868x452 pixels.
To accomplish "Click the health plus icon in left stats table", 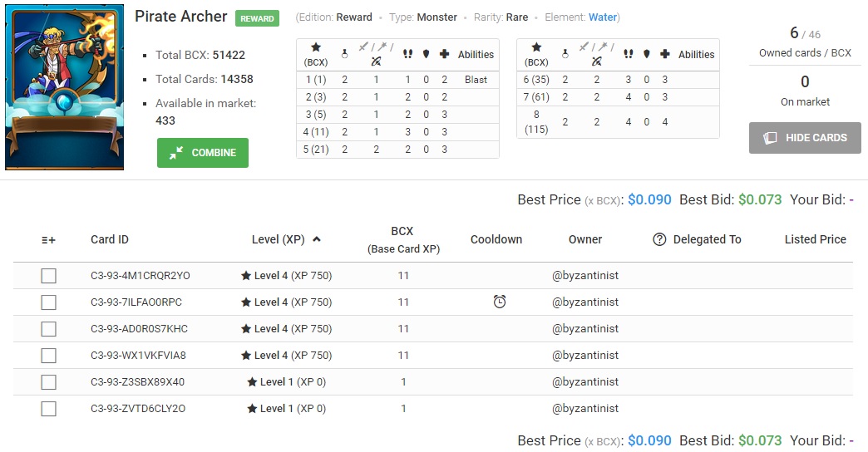I will pos(444,54).
